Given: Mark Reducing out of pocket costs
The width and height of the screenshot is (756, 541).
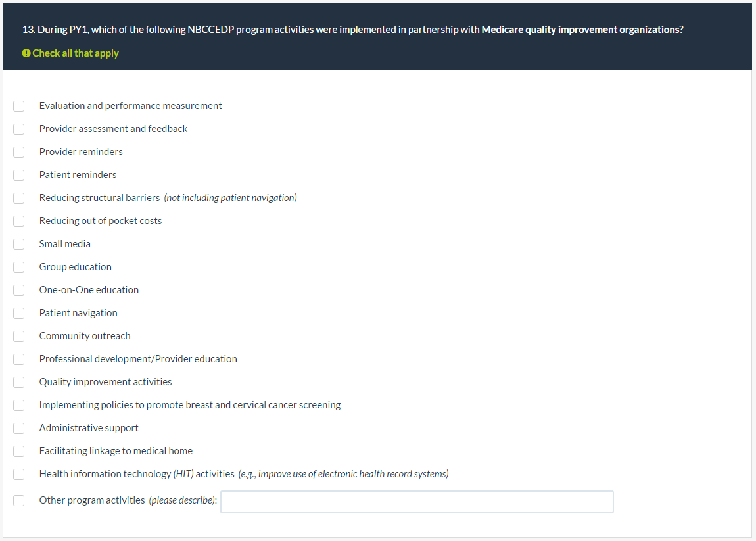Looking at the screenshot, I should coord(19,221).
